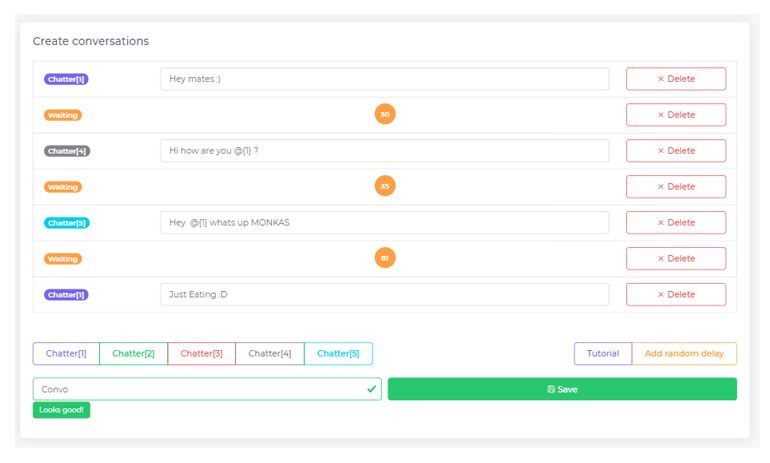Add a message from Chatter[1] button
The height and width of the screenshot is (463, 770).
click(66, 354)
